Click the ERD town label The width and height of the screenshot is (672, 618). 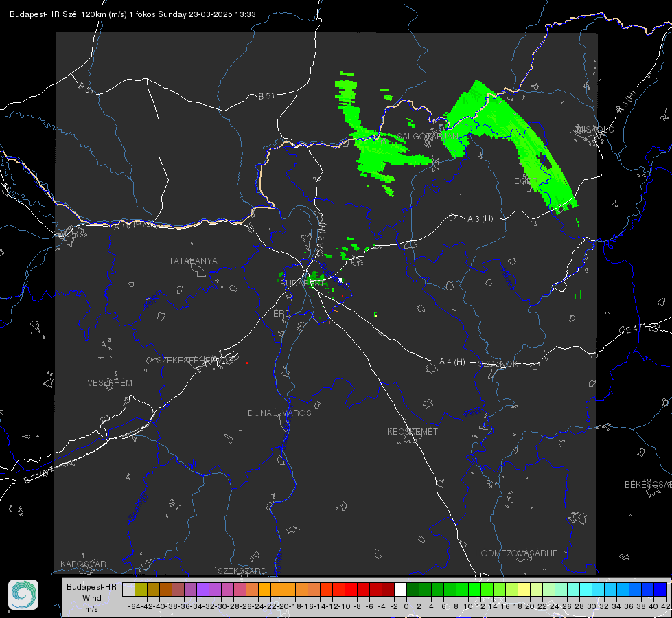(281, 314)
